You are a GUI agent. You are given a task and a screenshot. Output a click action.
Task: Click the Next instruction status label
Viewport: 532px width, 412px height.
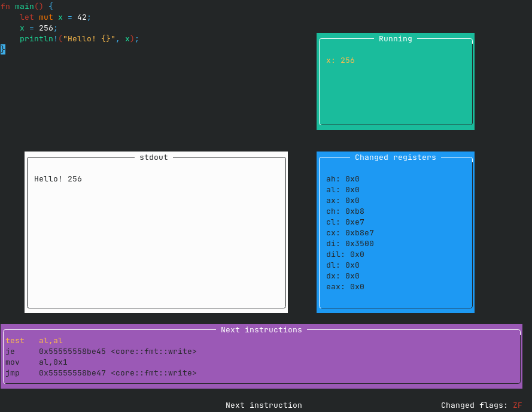(x=264, y=405)
